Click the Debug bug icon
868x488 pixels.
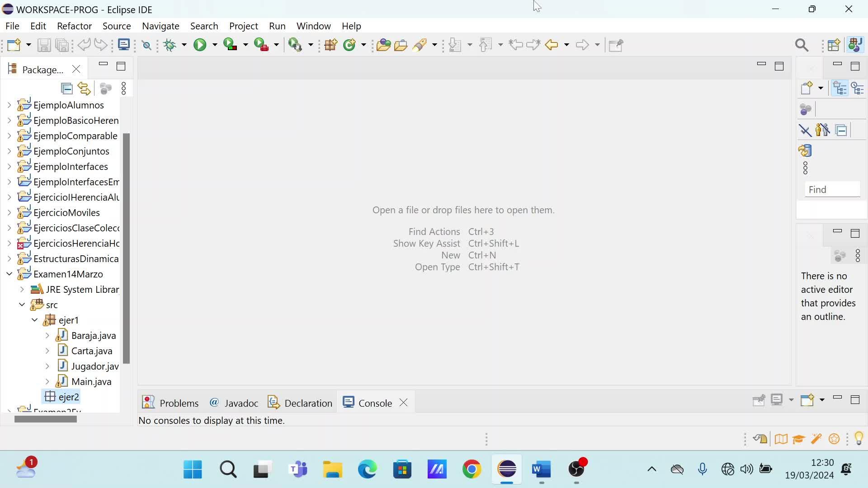click(170, 45)
